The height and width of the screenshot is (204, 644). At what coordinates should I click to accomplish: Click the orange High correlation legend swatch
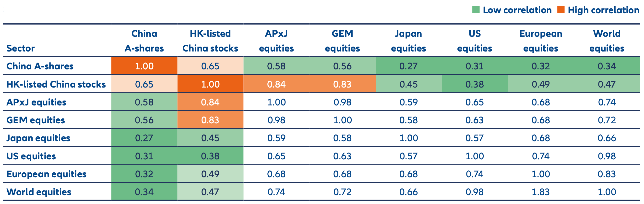[561, 10]
